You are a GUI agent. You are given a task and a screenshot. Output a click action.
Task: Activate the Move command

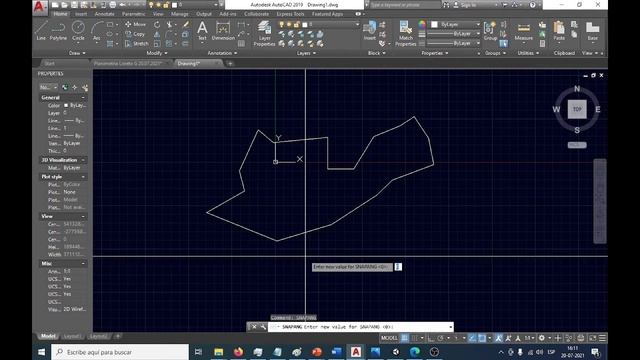tap(136, 24)
